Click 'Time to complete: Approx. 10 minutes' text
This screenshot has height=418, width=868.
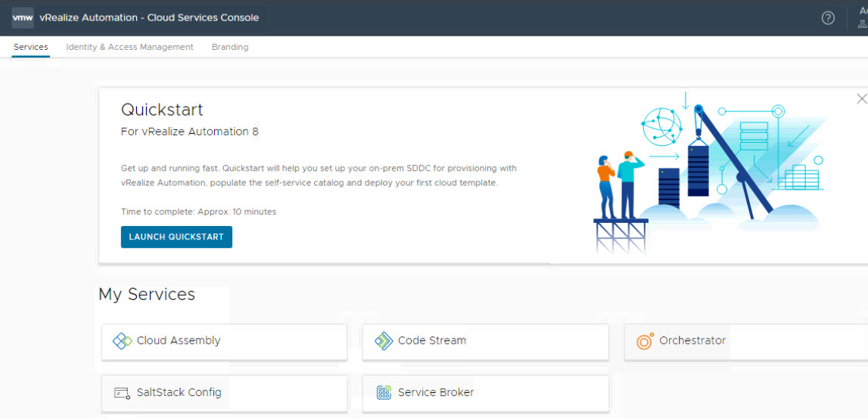(x=199, y=212)
